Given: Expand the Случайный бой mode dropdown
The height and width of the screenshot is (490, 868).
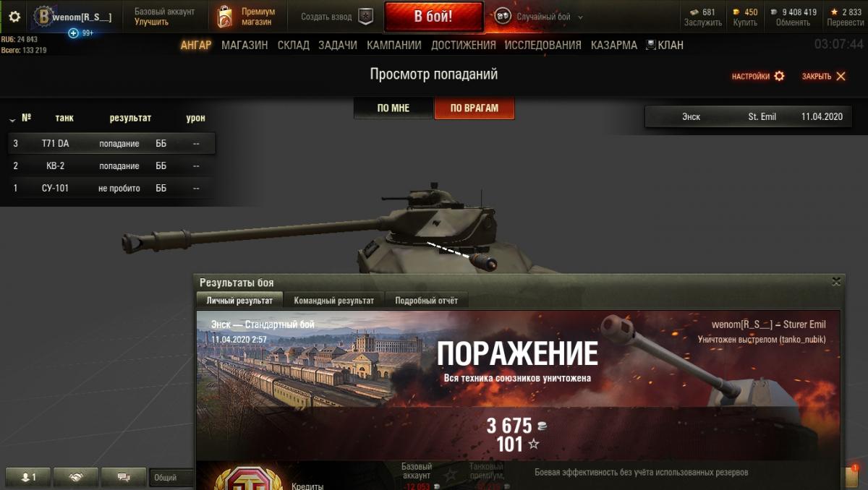Looking at the screenshot, I should click(581, 17).
